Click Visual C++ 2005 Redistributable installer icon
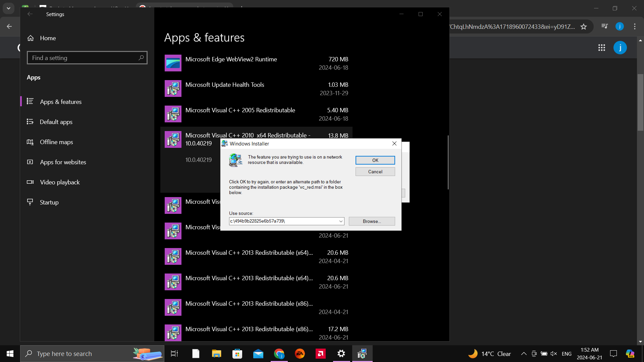Image resolution: width=644 pixels, height=362 pixels. coord(173,114)
